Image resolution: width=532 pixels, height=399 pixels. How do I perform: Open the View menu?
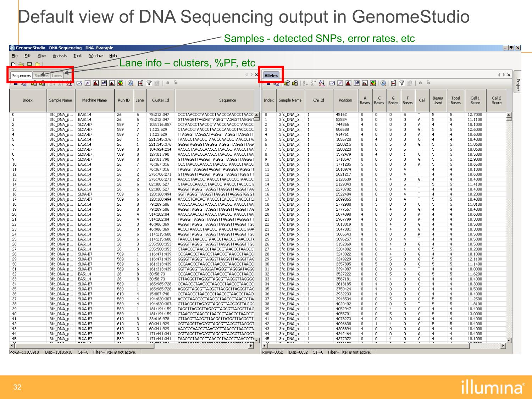42,56
